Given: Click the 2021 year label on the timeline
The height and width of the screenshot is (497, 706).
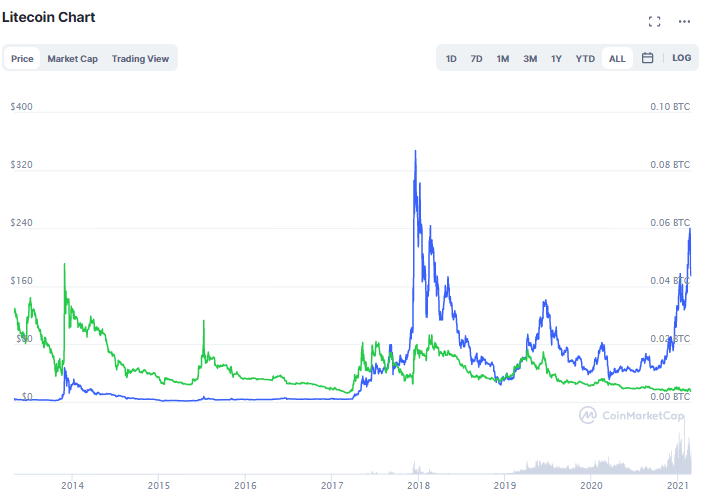Looking at the screenshot, I should [678, 486].
